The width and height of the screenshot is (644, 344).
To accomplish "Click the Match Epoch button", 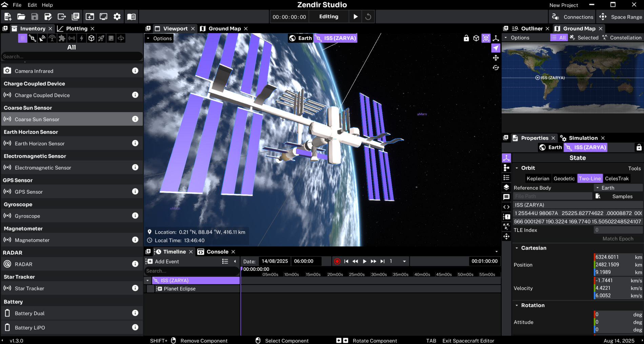I will pos(618,239).
